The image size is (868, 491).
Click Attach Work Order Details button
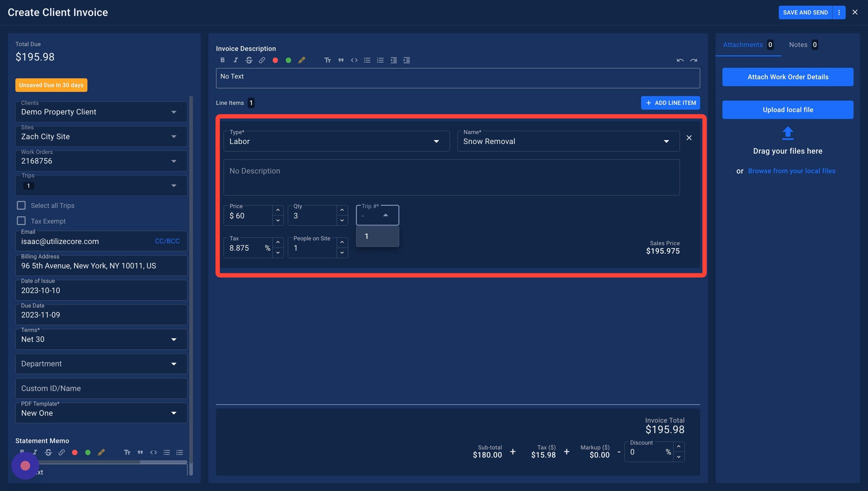pos(787,77)
